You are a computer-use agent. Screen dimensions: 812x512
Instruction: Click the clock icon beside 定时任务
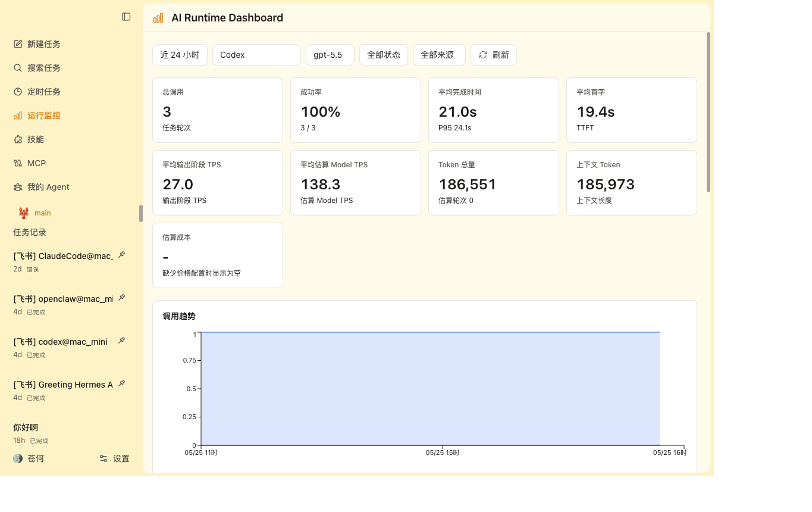[18, 92]
